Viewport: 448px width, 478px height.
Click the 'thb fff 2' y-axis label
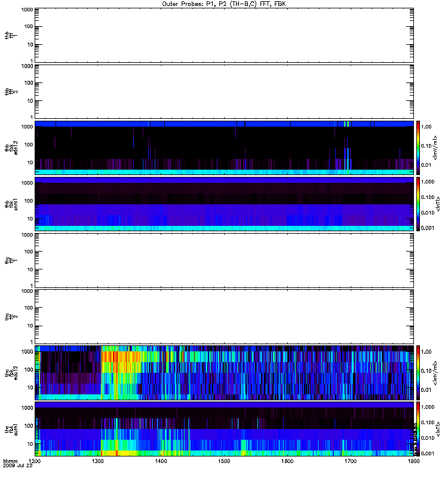11,92
